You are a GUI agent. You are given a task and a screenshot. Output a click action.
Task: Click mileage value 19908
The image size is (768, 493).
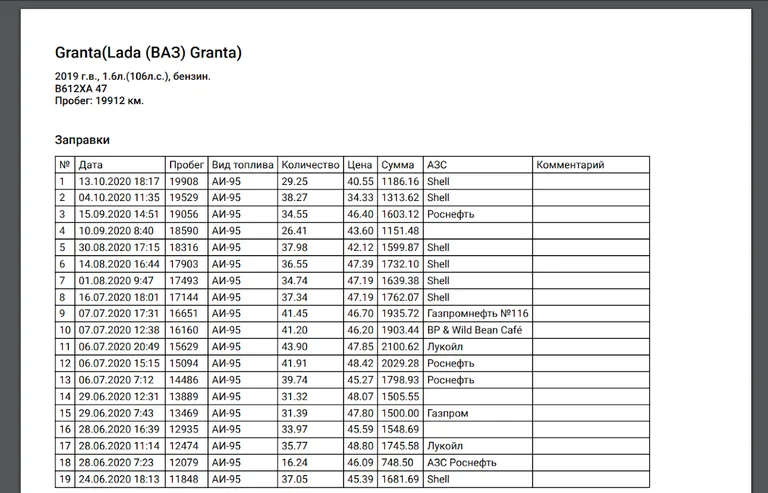tap(184, 182)
